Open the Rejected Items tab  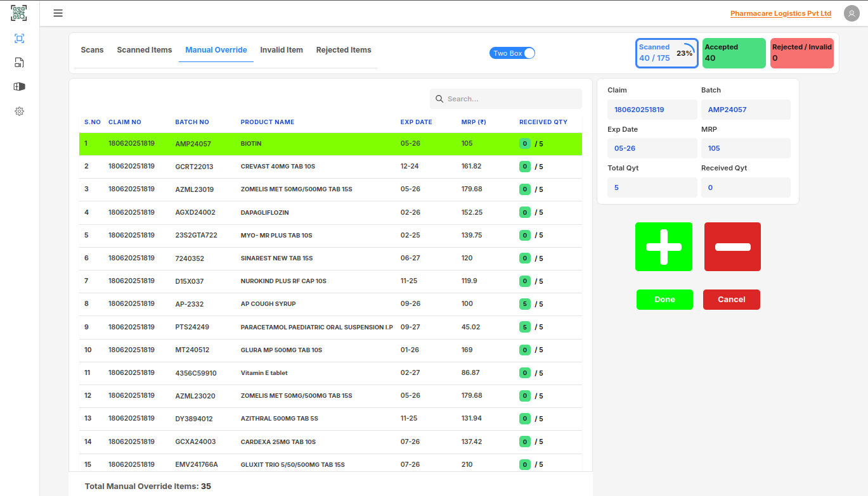344,50
